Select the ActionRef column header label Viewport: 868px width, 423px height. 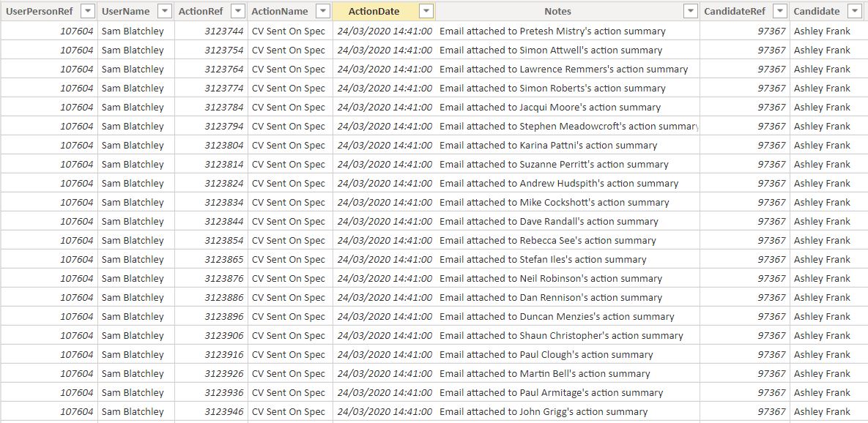tap(201, 11)
